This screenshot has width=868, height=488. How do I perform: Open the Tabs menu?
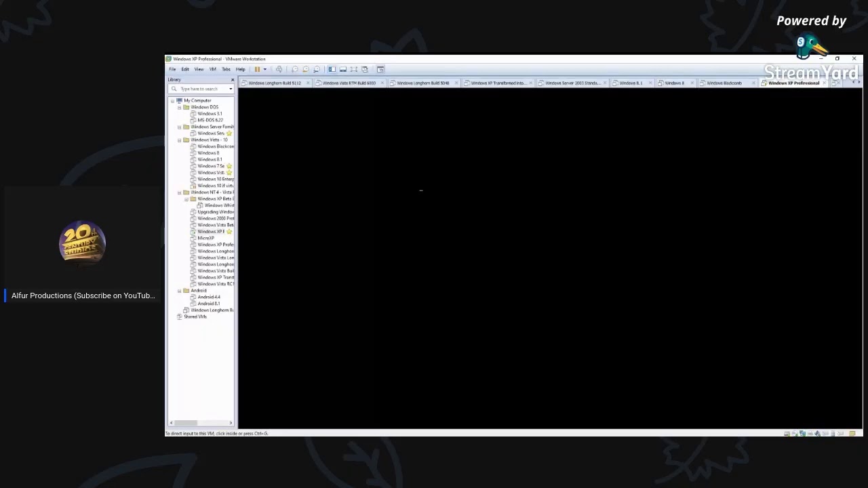226,69
